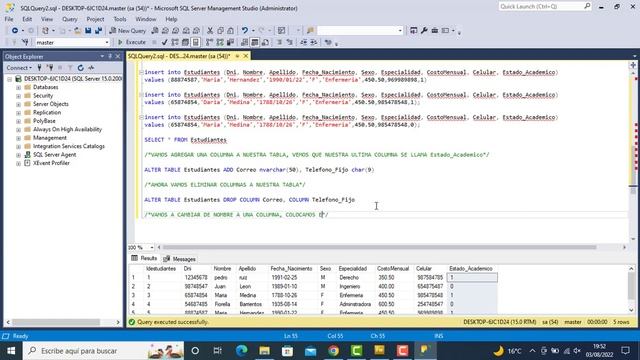The height and width of the screenshot is (360, 640).
Task: Click the Save file icon
Action: click(x=88, y=31)
